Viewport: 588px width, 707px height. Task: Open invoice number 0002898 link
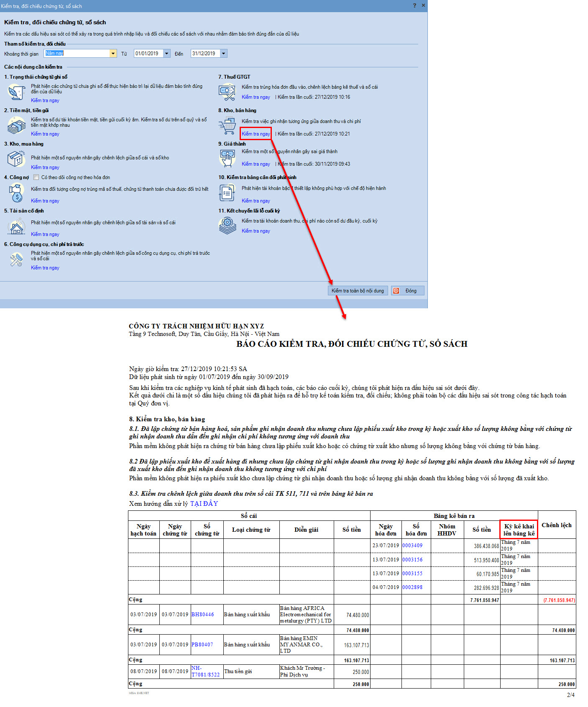pos(412,587)
